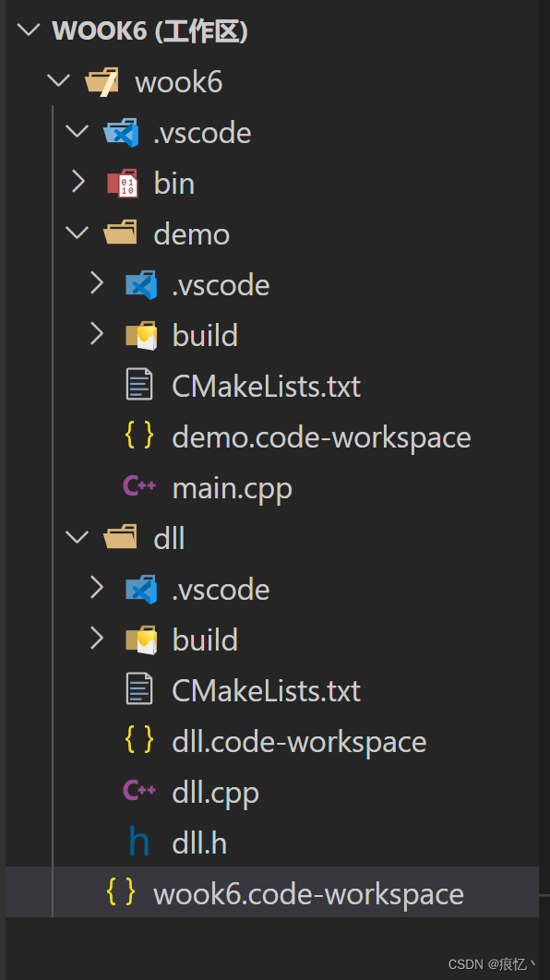The width and height of the screenshot is (550, 980).
Task: Click the braces icon of dll.code-workspace
Action: point(138,740)
